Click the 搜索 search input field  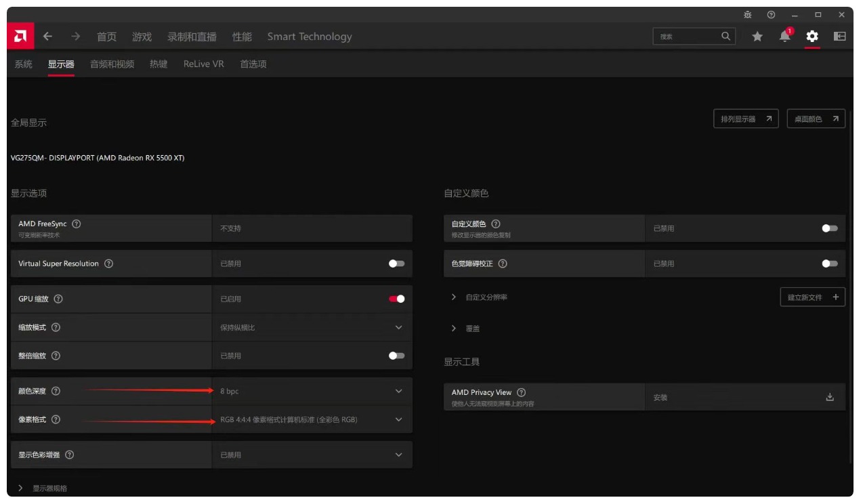(x=686, y=37)
